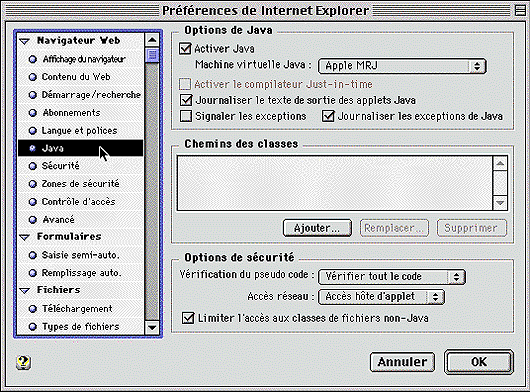This screenshot has height=392, width=530.
Task: Select Types de fichiers entry
Action: [x=80, y=327]
